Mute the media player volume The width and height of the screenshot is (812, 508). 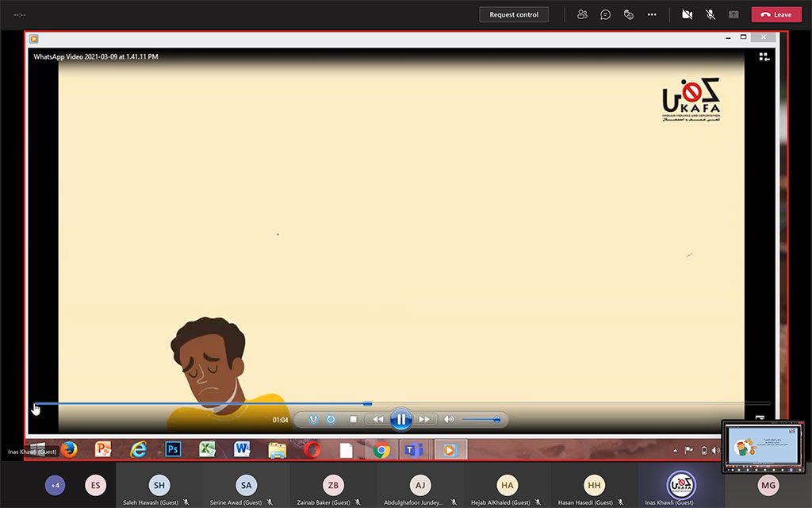(449, 419)
